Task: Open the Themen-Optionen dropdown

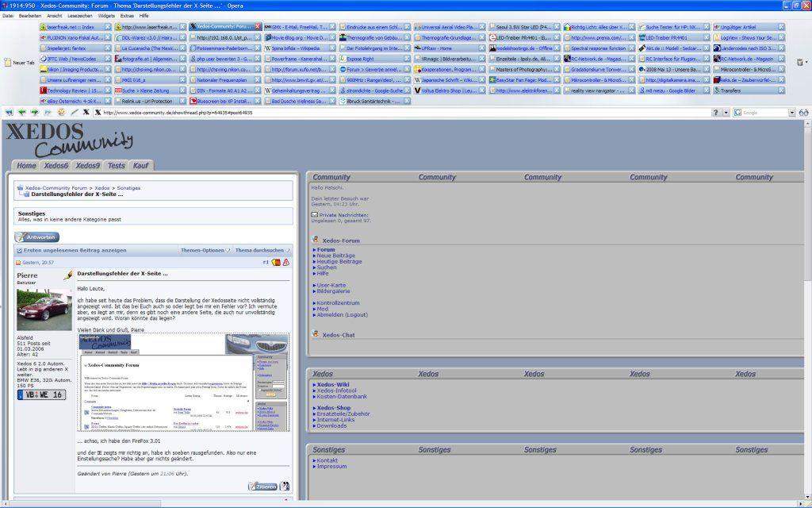Action: [x=205, y=250]
